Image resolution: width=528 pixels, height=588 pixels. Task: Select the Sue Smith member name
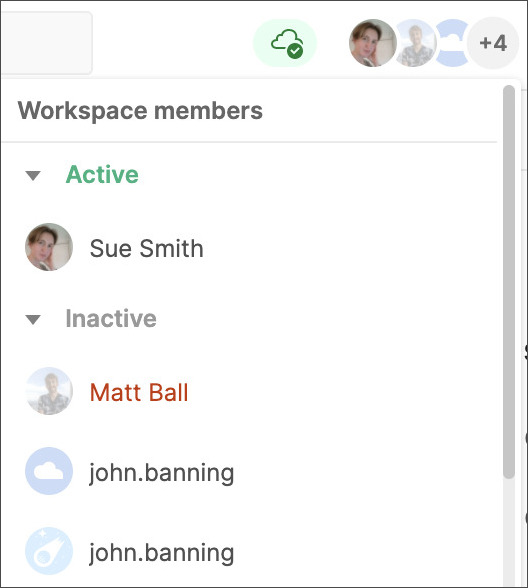pos(147,248)
